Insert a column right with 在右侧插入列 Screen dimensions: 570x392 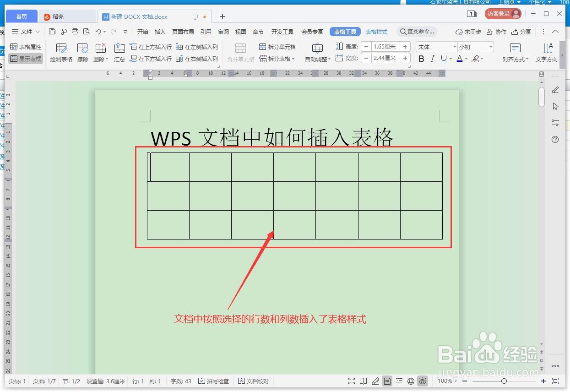click(x=197, y=59)
